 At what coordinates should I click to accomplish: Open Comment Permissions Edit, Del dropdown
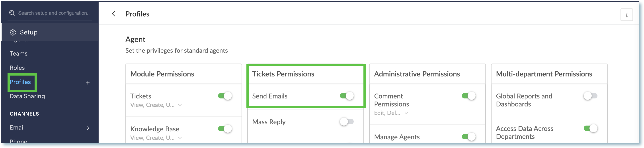pos(406,113)
